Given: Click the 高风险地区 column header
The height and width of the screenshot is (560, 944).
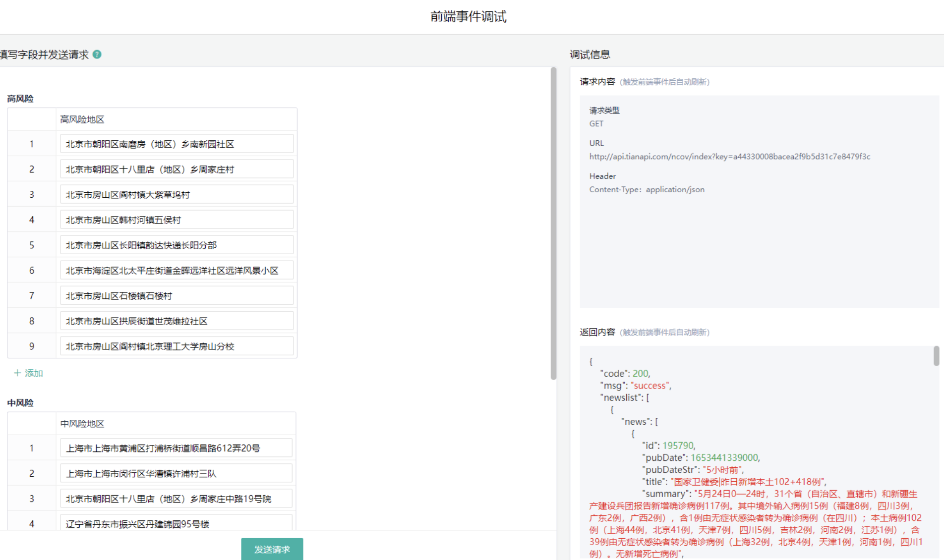Looking at the screenshot, I should (82, 119).
